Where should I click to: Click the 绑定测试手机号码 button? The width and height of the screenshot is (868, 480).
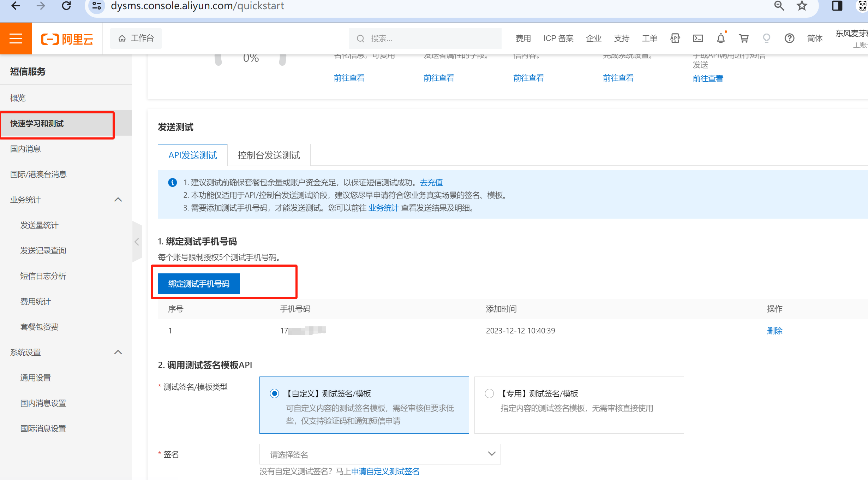click(x=198, y=283)
